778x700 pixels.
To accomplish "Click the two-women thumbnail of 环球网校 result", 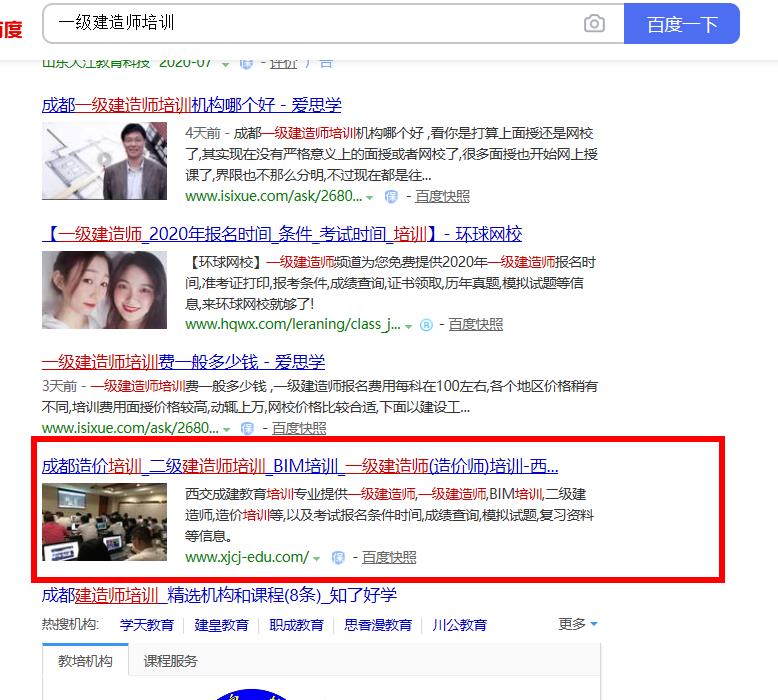I will coord(104,290).
